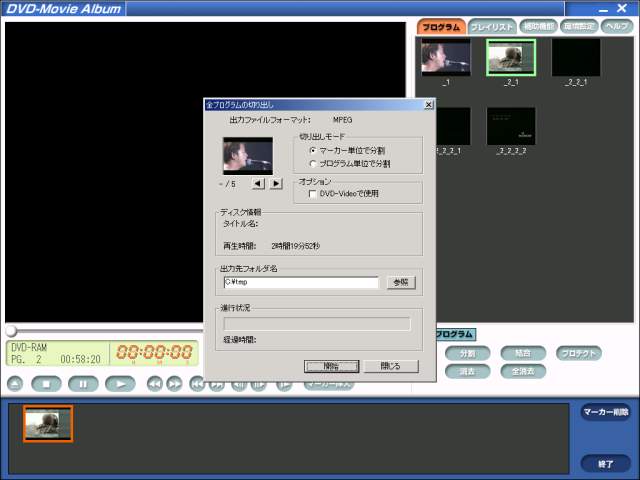Click the 00:58:20 duration text
640x480 pixels.
point(80,359)
